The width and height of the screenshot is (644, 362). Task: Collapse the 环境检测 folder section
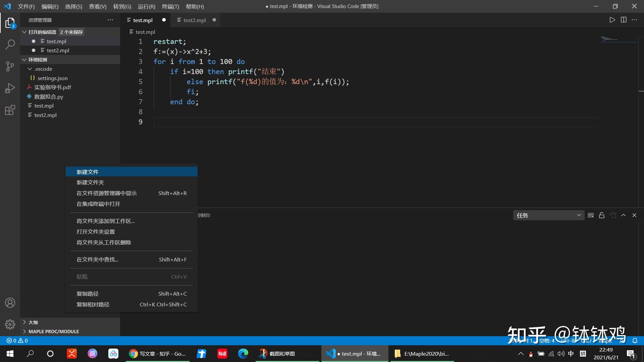click(37, 59)
